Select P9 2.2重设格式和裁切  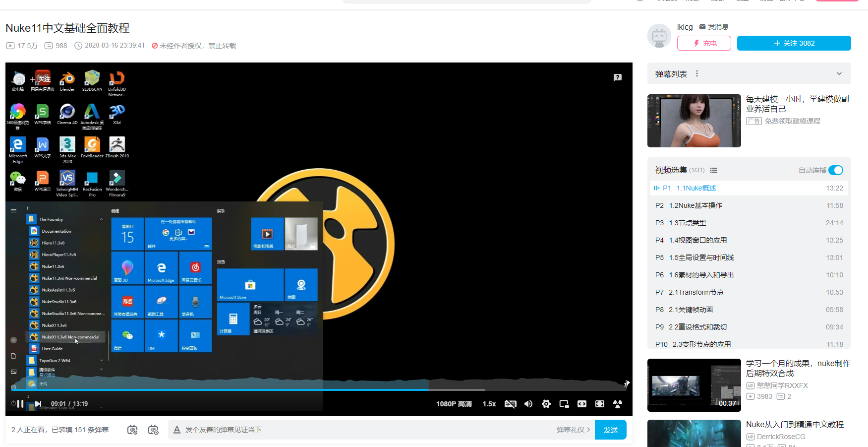(749, 327)
